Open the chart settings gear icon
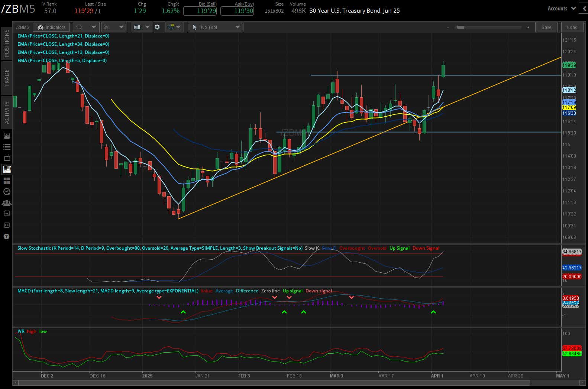The height and width of the screenshot is (389, 588). click(x=157, y=27)
